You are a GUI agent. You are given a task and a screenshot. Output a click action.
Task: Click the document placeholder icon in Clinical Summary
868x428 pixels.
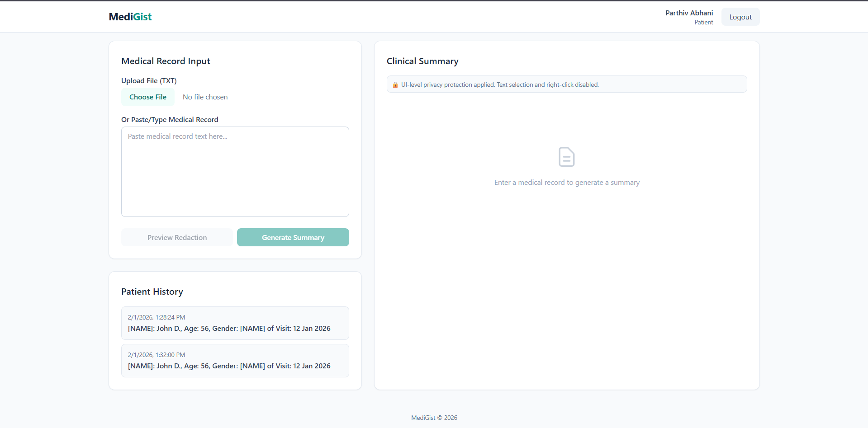coord(566,156)
